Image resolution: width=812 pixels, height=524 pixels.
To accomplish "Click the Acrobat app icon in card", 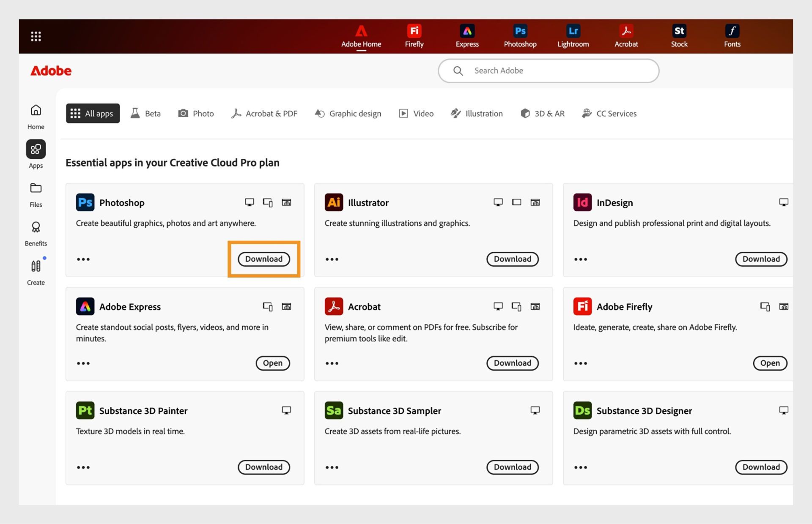I will (x=334, y=306).
